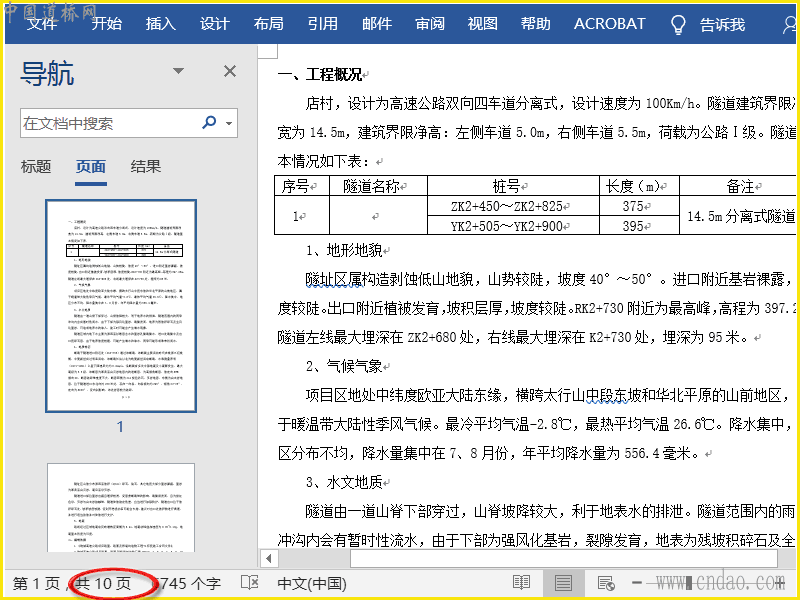This screenshot has height=600, width=800.
Task: Close the navigation pane
Action: coord(230,71)
